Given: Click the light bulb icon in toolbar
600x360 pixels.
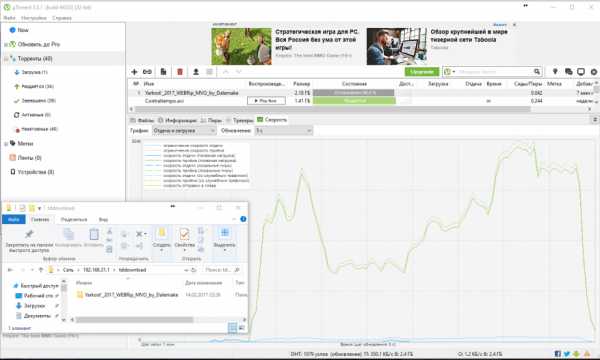Looking at the screenshot, I should 555,72.
